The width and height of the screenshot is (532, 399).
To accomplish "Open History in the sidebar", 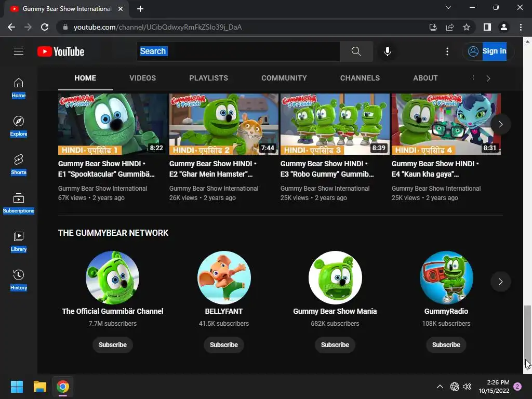I will 19,280.
